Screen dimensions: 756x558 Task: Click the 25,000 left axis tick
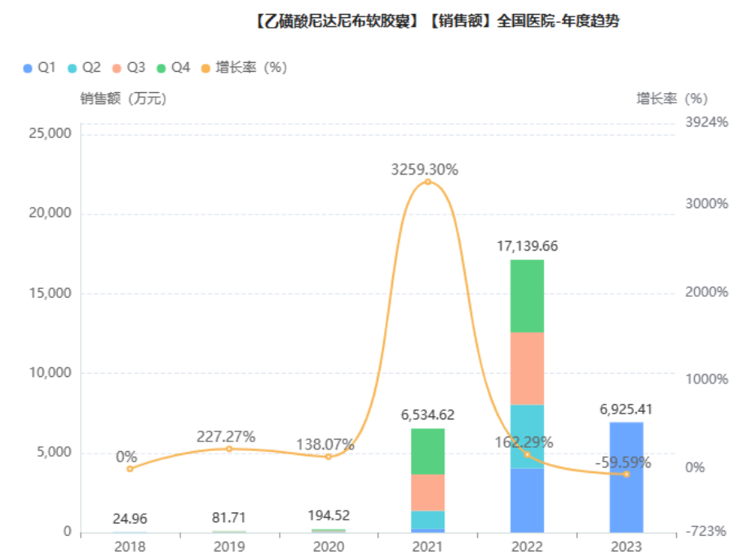coord(50,133)
